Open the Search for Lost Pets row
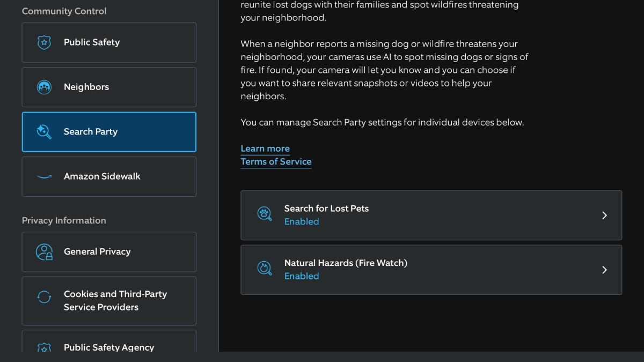Viewport: 644px width, 362px height. tap(431, 215)
